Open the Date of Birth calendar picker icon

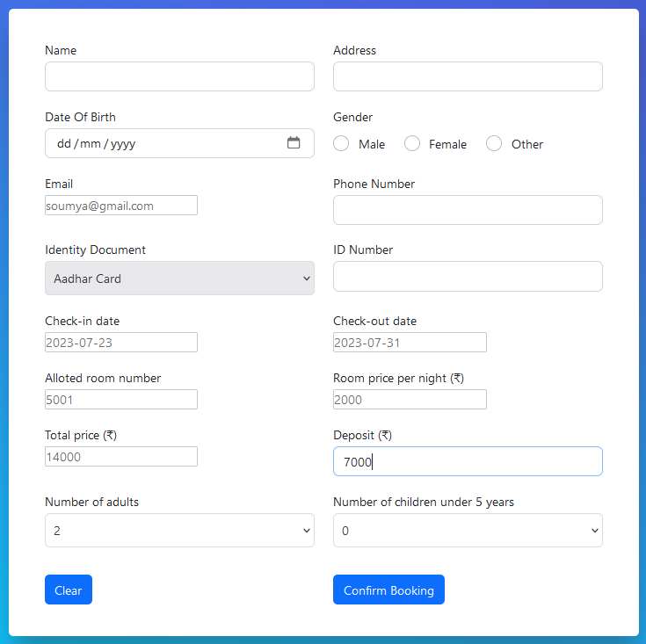click(294, 143)
